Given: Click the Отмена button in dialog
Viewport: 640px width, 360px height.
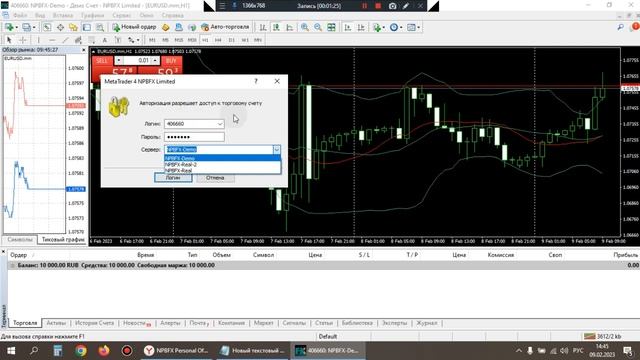Looking at the screenshot, I should click(215, 178).
